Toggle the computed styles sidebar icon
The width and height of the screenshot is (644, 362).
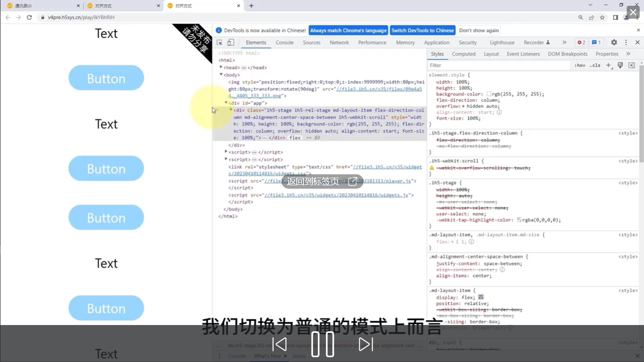coord(632,65)
